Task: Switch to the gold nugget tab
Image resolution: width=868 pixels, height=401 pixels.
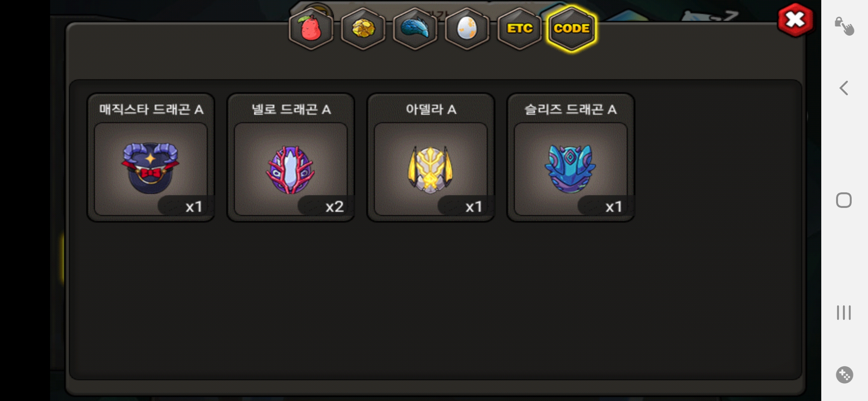Action: tap(363, 29)
